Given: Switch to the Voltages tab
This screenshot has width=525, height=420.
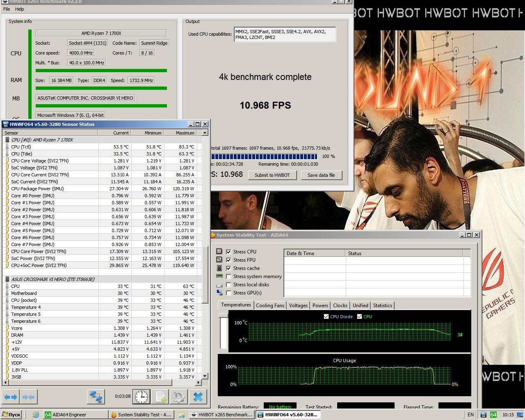Looking at the screenshot, I should (x=298, y=306).
